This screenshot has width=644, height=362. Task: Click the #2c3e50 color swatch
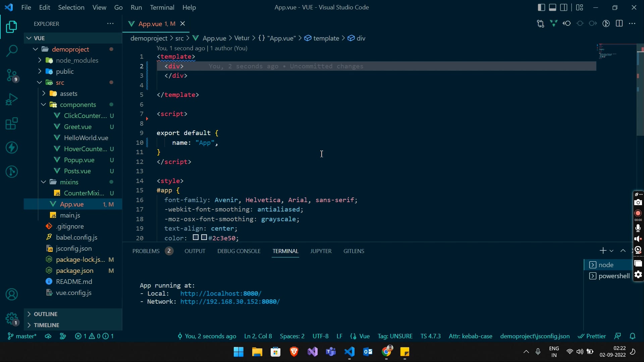coord(204,238)
